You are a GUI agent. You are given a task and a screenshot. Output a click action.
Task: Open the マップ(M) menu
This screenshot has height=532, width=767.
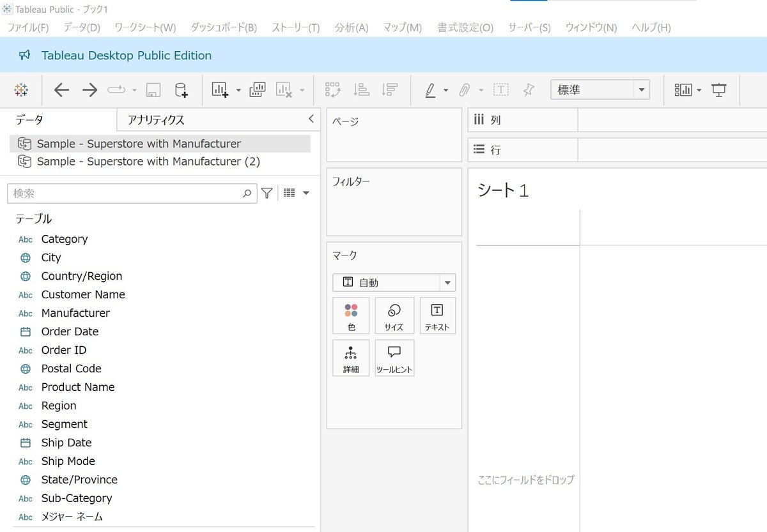point(403,27)
